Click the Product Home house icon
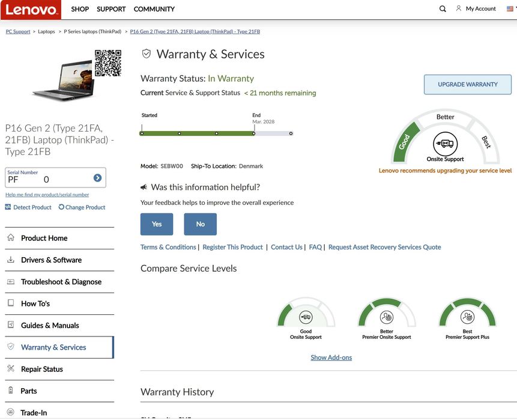517x420 pixels. point(11,237)
